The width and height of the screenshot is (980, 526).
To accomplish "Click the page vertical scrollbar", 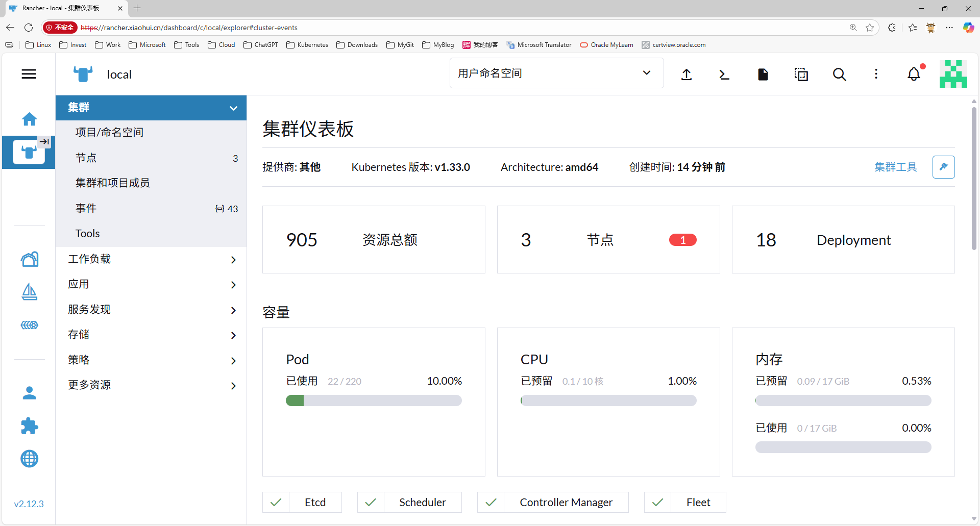I will [x=974, y=179].
